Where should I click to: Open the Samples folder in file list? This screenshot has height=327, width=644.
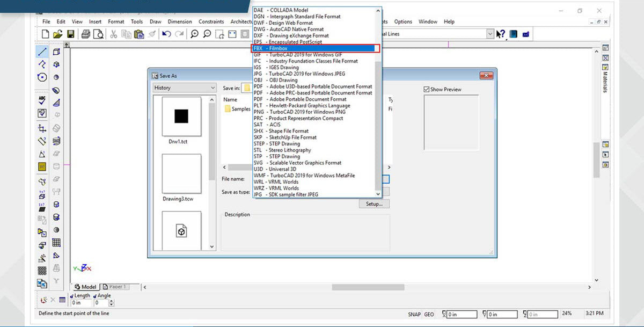[x=237, y=109]
